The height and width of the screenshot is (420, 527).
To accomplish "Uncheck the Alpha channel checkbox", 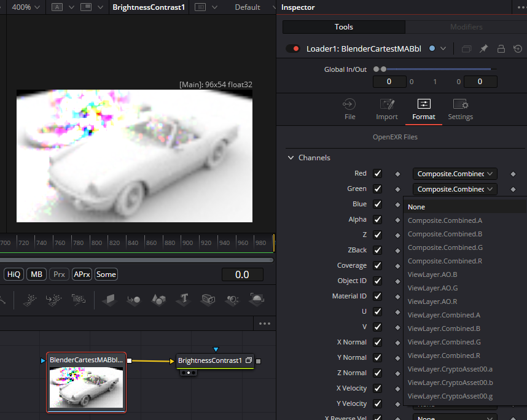I will pyautogui.click(x=377, y=219).
